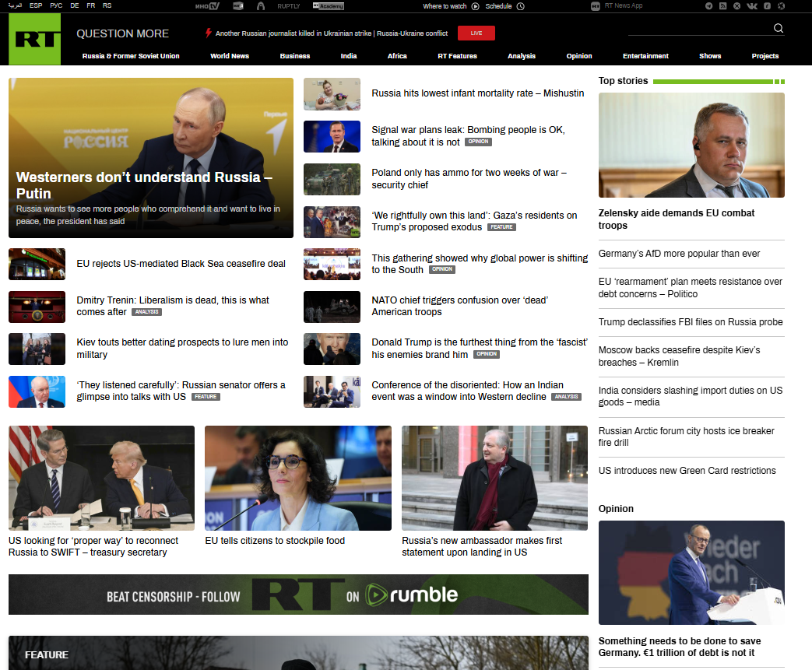Image resolution: width=812 pixels, height=670 pixels.
Task: Click the X social icon
Action: tap(737, 6)
